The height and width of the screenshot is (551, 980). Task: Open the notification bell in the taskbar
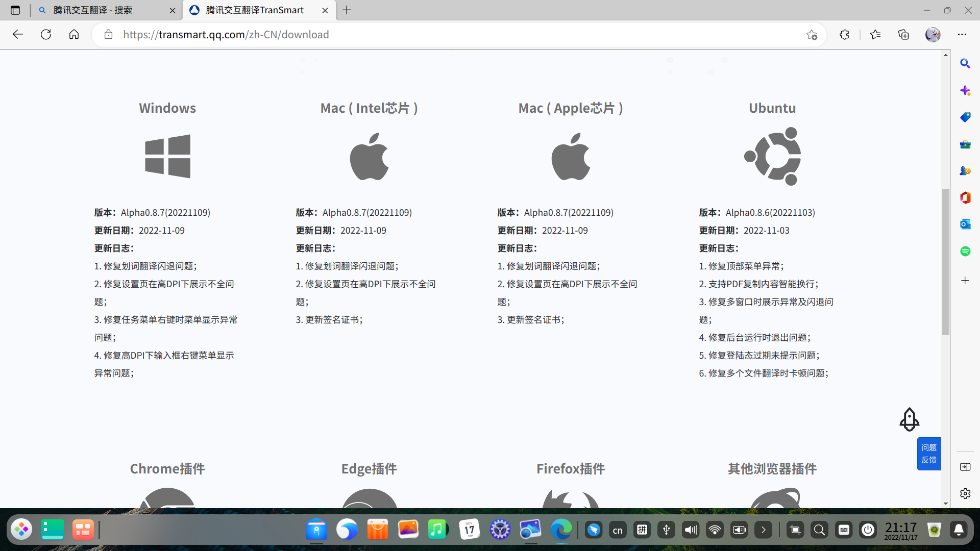(959, 530)
